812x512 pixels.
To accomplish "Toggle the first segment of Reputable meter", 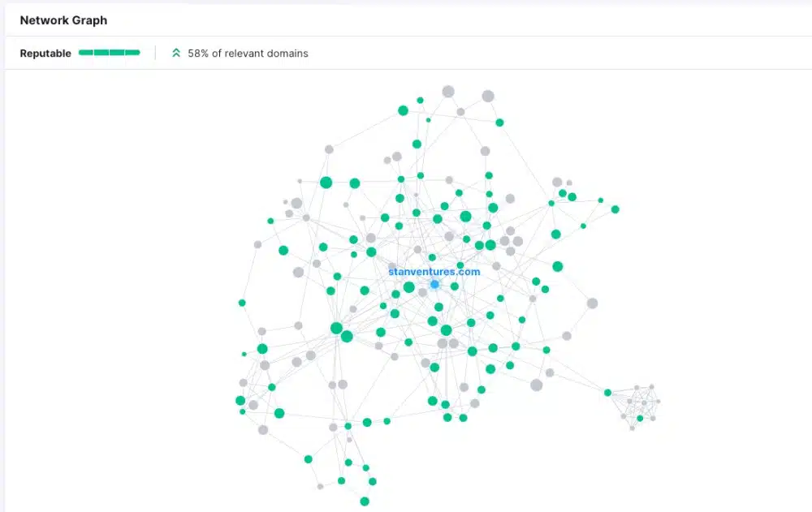I will (x=88, y=52).
